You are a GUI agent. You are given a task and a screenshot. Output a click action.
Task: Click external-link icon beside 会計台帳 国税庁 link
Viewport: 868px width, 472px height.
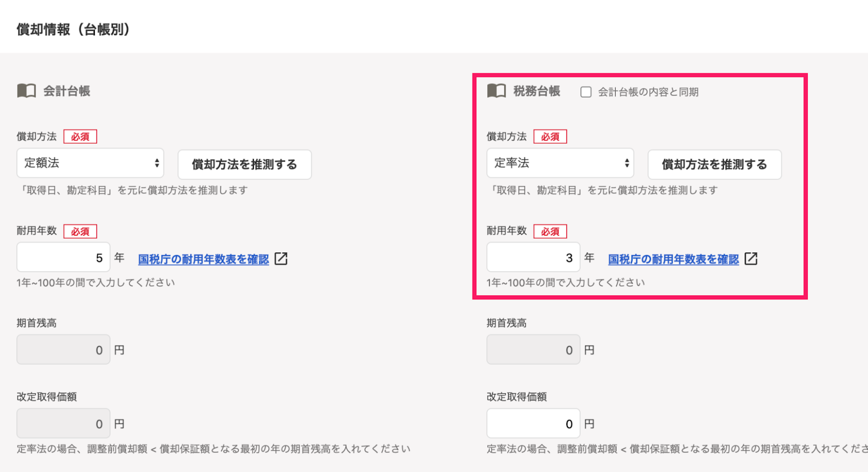(x=281, y=259)
